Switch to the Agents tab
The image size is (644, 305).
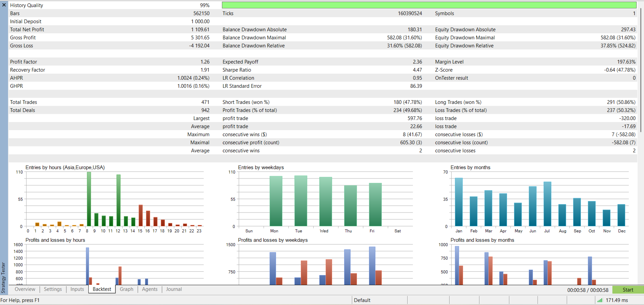pos(150,289)
